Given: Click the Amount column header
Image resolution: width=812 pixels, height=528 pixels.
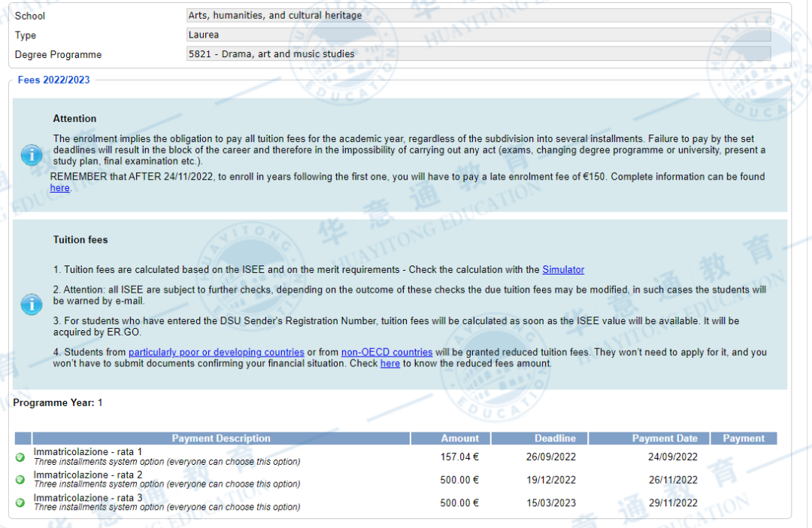Looking at the screenshot, I should [x=450, y=438].
